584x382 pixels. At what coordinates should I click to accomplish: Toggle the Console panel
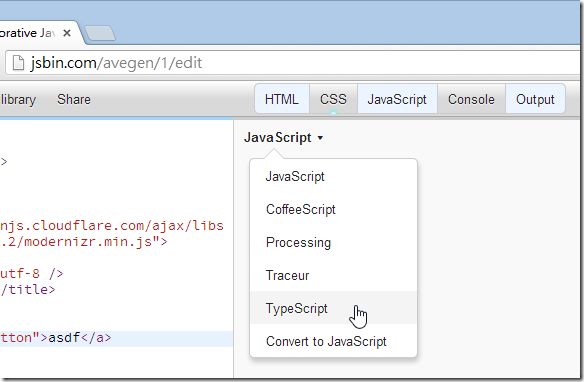point(471,99)
